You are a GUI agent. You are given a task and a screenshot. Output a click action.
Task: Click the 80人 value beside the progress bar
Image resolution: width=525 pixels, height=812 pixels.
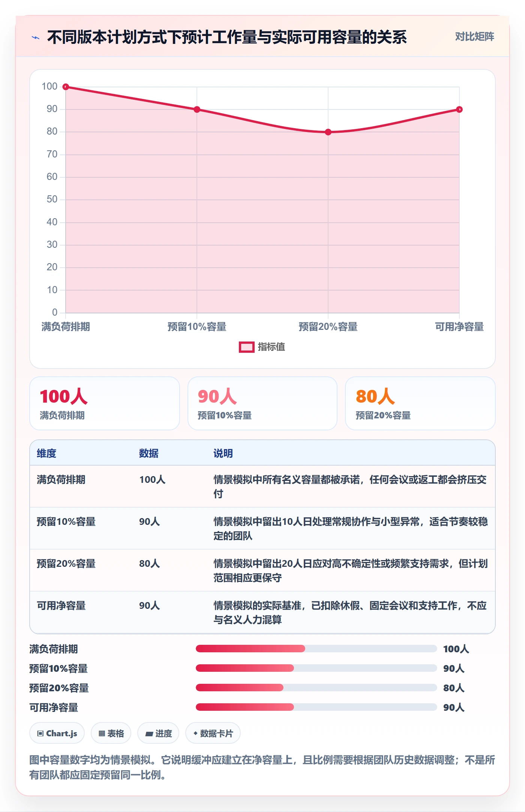(454, 688)
